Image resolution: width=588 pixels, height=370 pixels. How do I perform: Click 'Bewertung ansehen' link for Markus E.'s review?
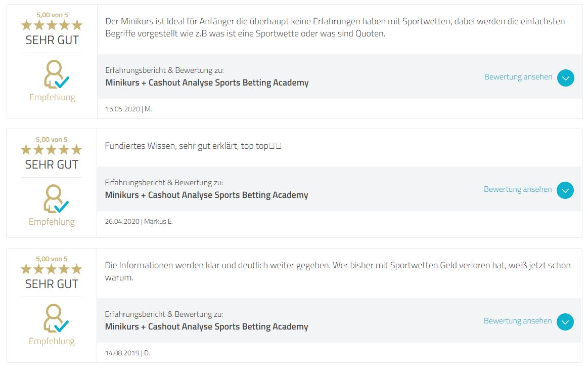[x=518, y=189]
